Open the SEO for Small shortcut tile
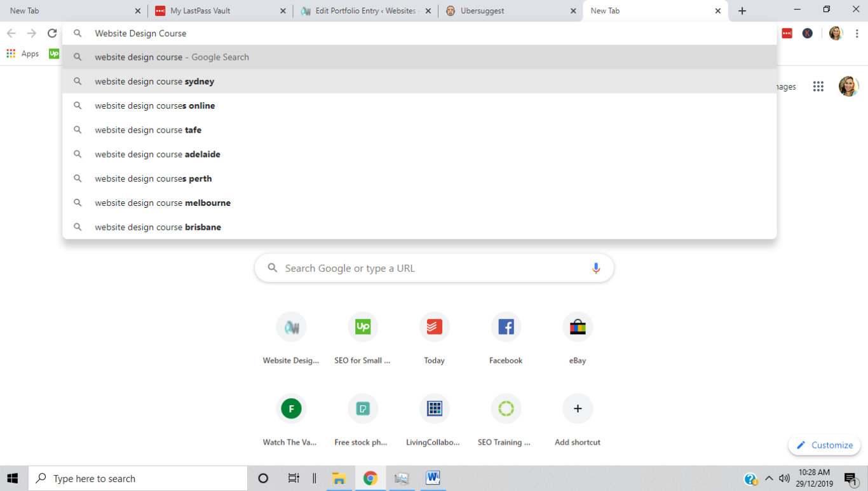Viewport: 868px width, 491px height. pyautogui.click(x=362, y=327)
